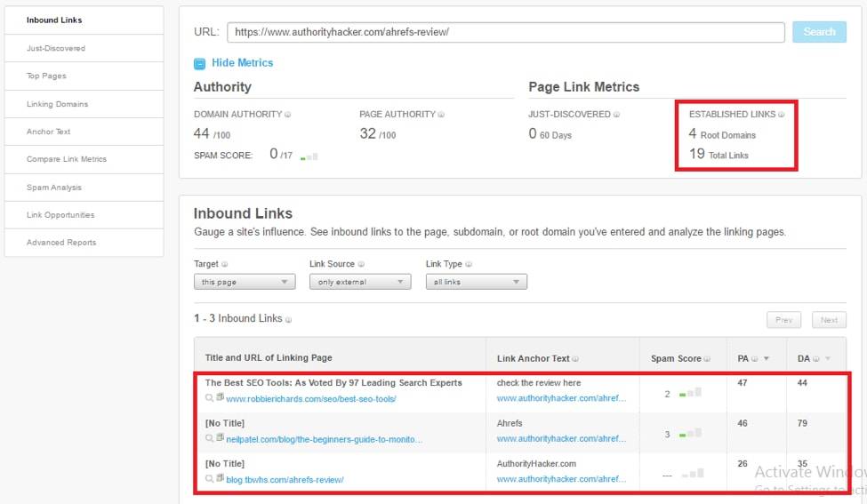Sort by PA column arrow
867x504 pixels.
767,358
